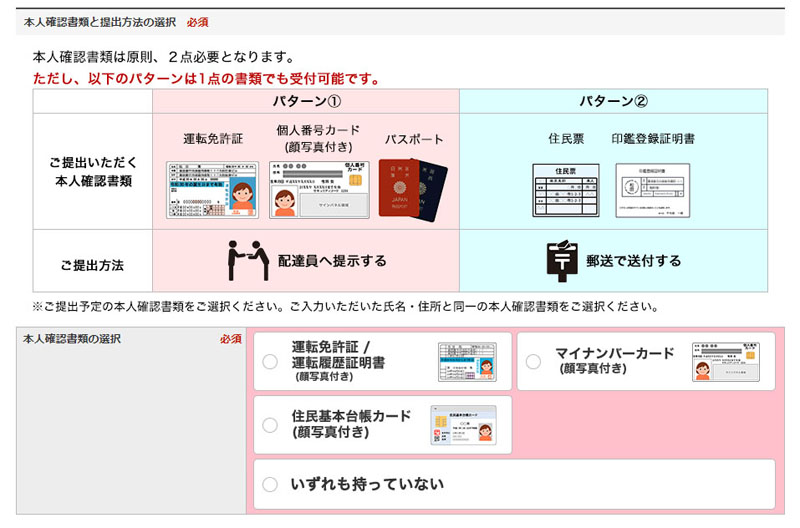
Task: Select the いずれも持っていない radio button
Action: (x=270, y=485)
